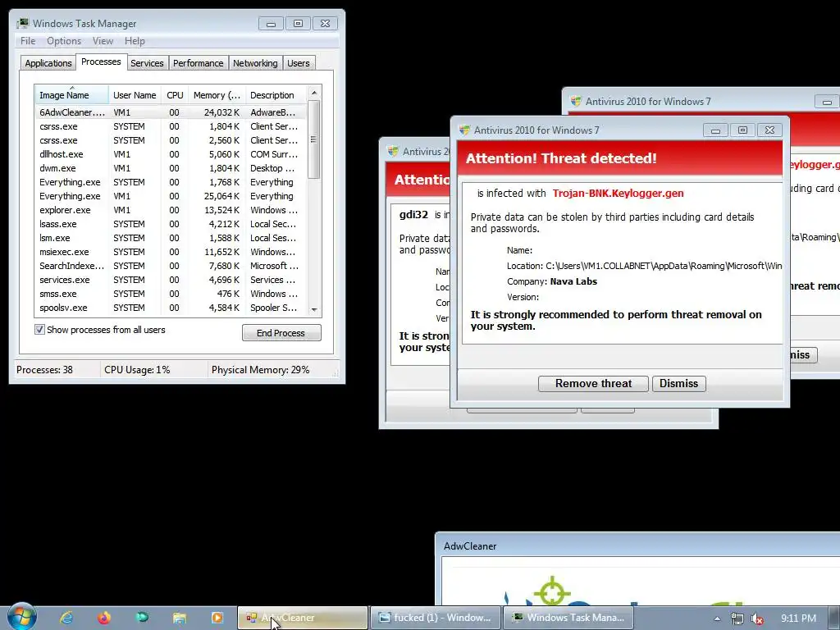840x630 pixels.
Task: Click "Nava Labs" company text
Action: coord(573,281)
